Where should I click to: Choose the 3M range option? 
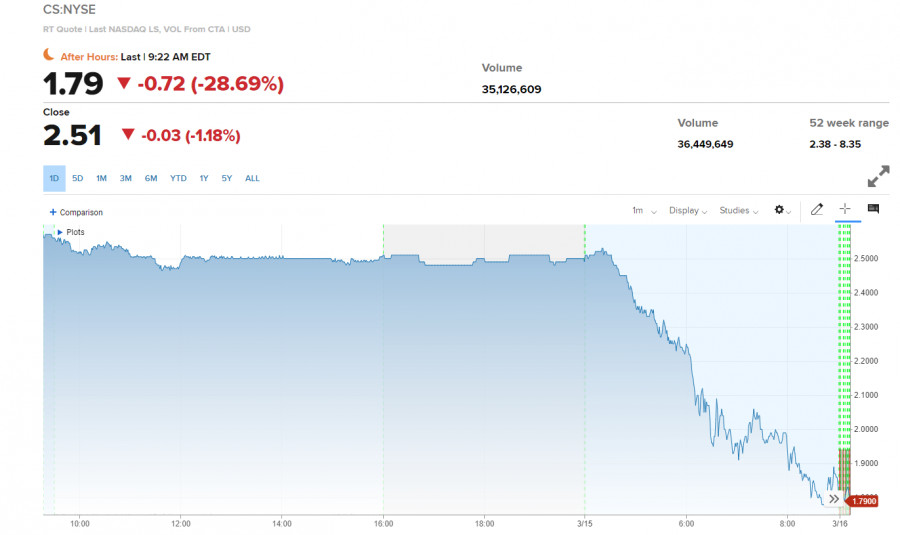[x=126, y=179]
